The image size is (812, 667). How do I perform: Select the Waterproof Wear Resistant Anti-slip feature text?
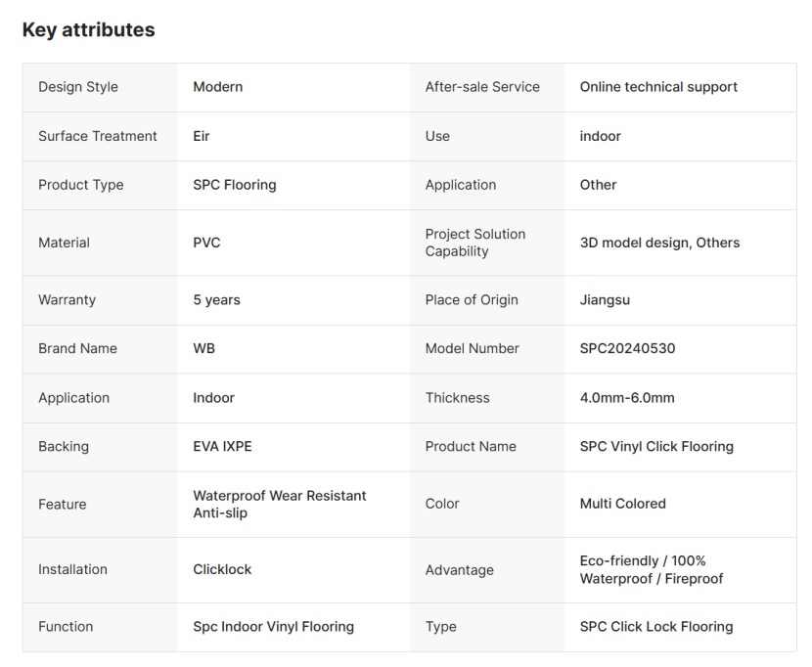click(280, 505)
